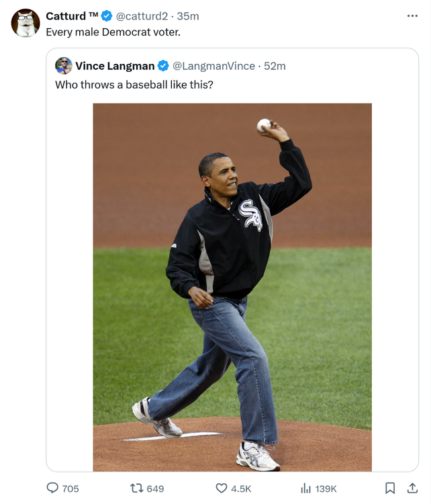The height and width of the screenshot is (504, 431).
Task: Click Catturd's blue verified badge
Action: tap(106, 16)
